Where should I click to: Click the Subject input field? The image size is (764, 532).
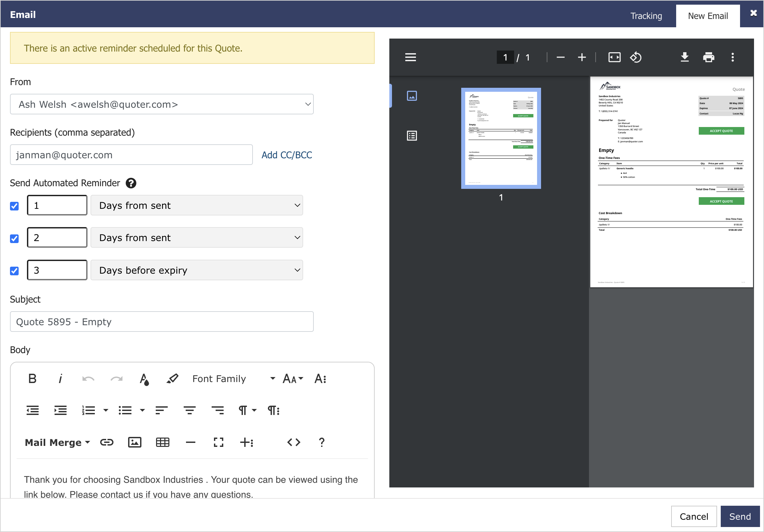click(162, 322)
